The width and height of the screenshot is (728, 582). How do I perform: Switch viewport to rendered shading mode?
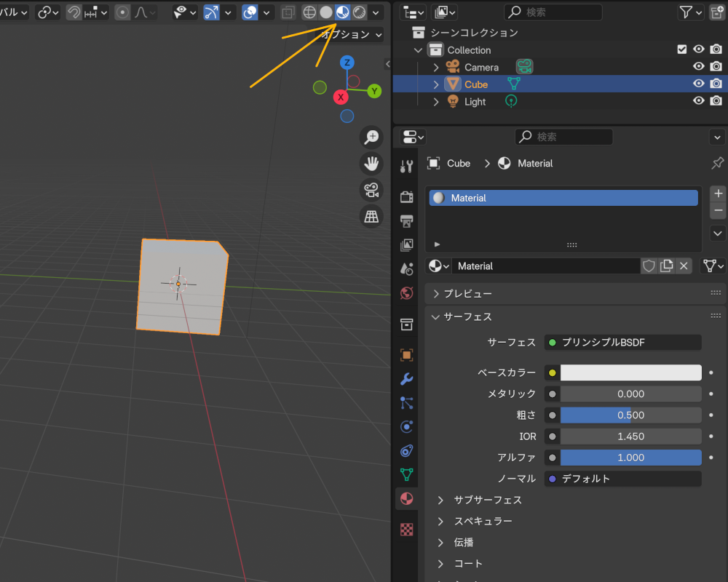point(359,12)
